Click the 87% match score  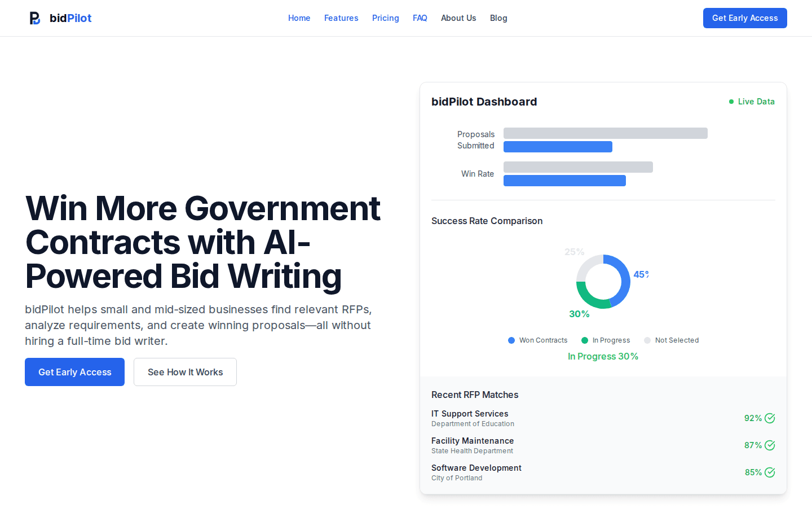753,445
